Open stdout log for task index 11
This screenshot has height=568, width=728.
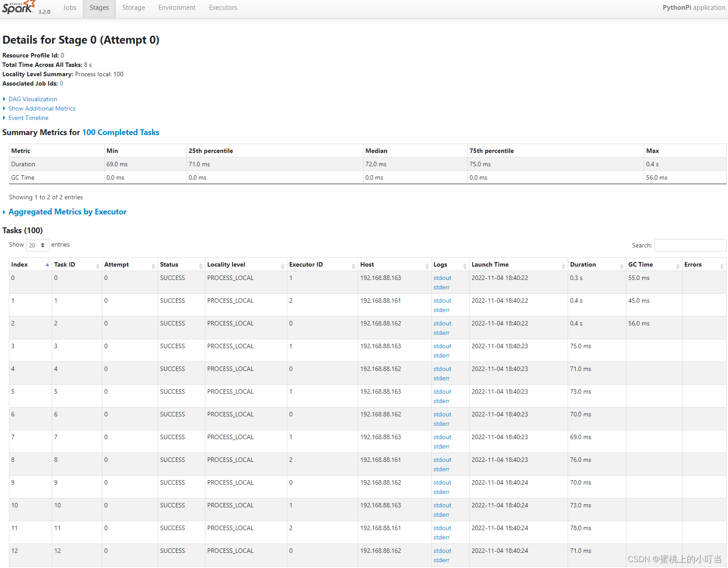442,528
